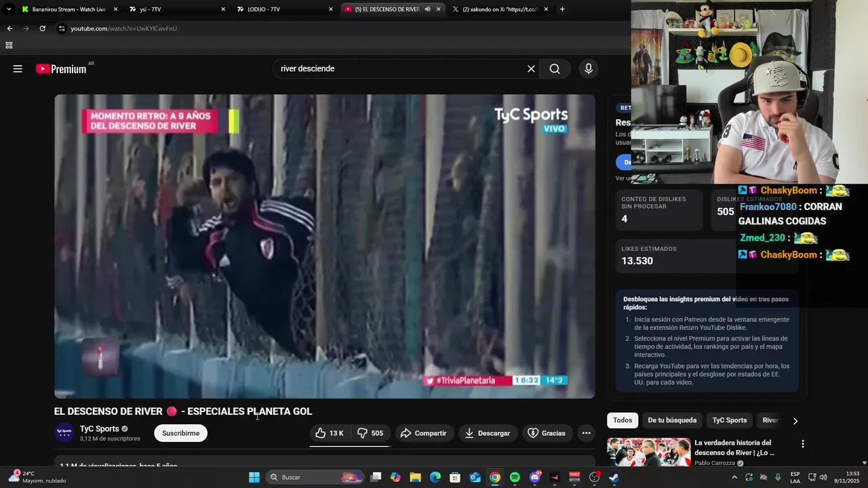Show hidden system tray icons chevron
The width and height of the screenshot is (868, 488).
734,477
